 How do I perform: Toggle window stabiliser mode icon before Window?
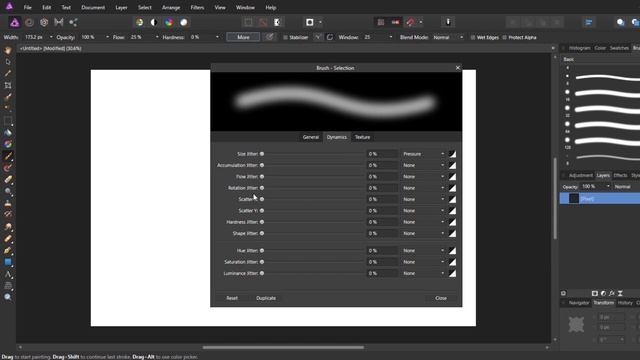330,37
